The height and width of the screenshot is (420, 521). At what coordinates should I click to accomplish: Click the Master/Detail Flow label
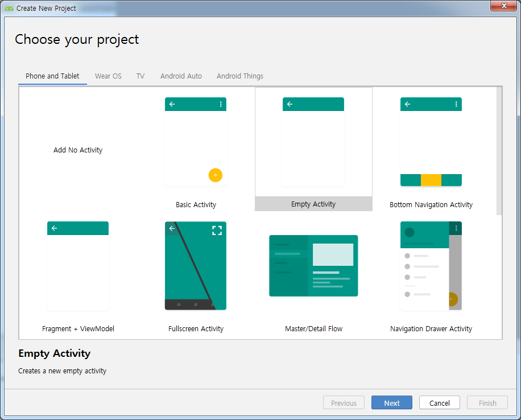[x=313, y=328]
